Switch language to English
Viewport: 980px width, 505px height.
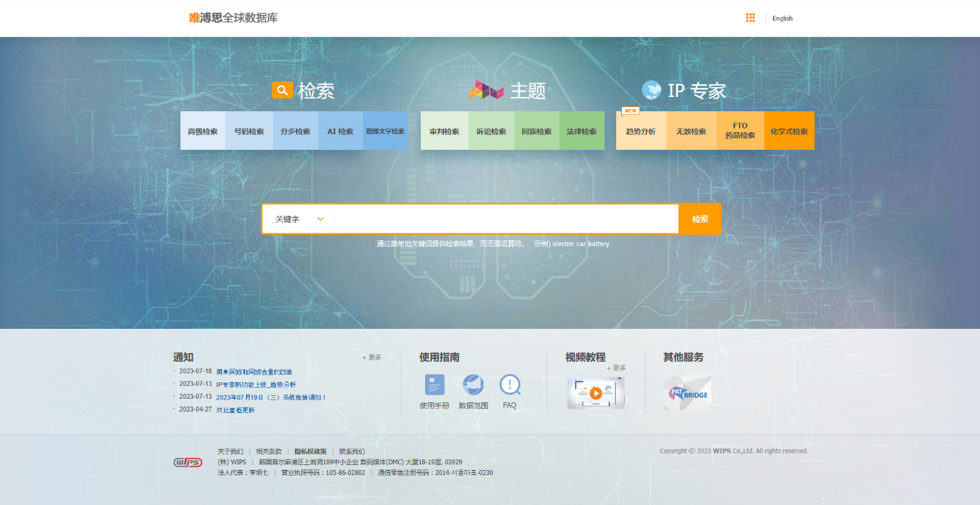pos(782,19)
